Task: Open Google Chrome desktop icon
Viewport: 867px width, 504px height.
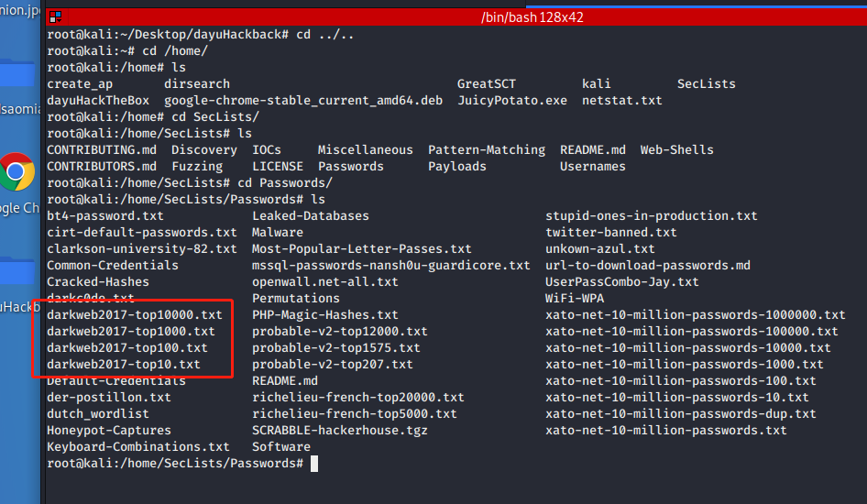Action: pyautogui.click(x=16, y=172)
